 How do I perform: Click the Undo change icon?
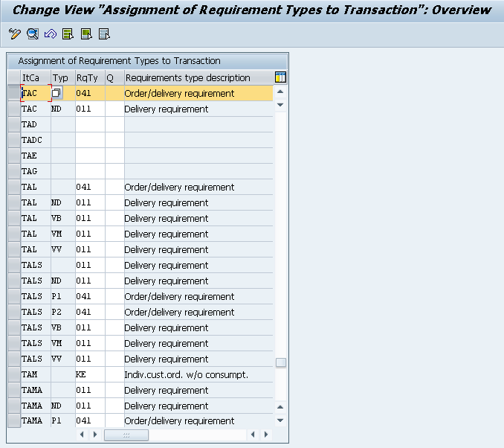tap(51, 33)
